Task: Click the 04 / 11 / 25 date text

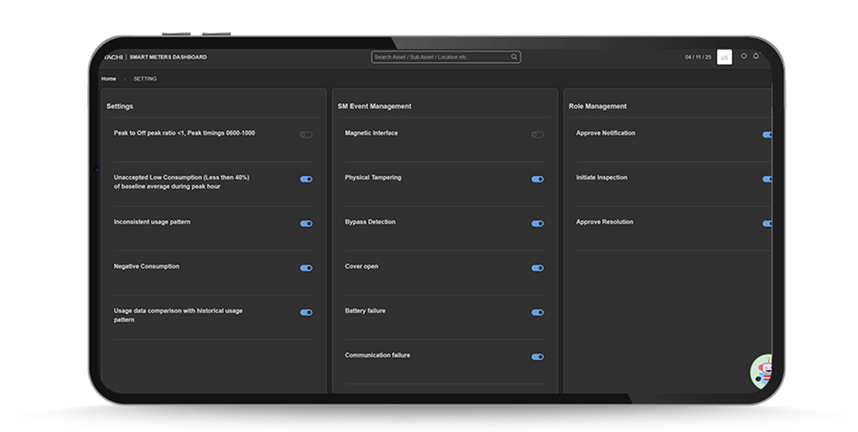Action: coord(698,57)
